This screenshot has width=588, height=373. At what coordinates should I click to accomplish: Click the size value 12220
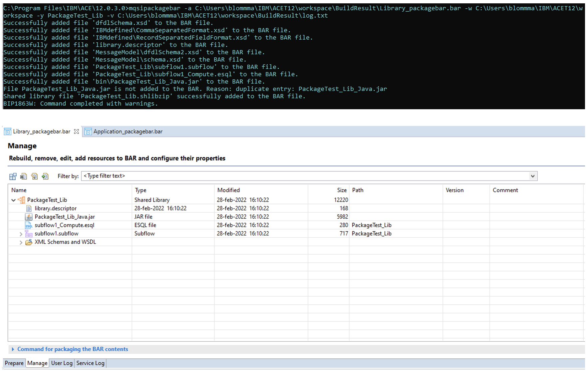click(x=341, y=200)
